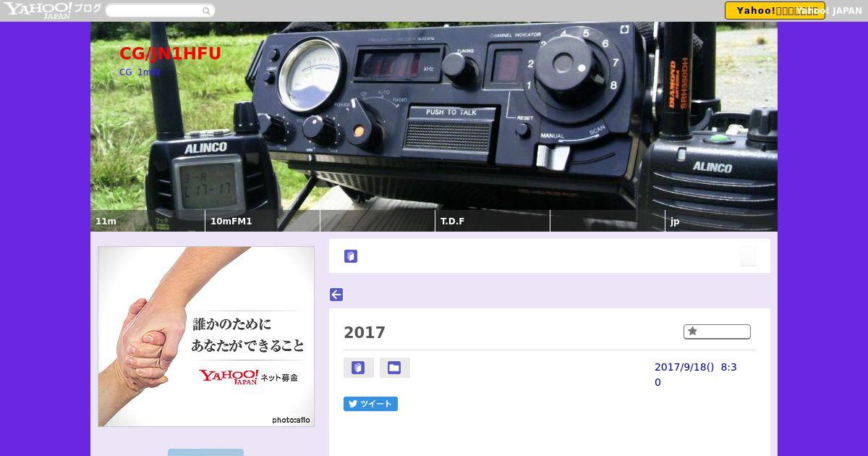Open the Yahoo! Japan blog logo

coord(52,10)
